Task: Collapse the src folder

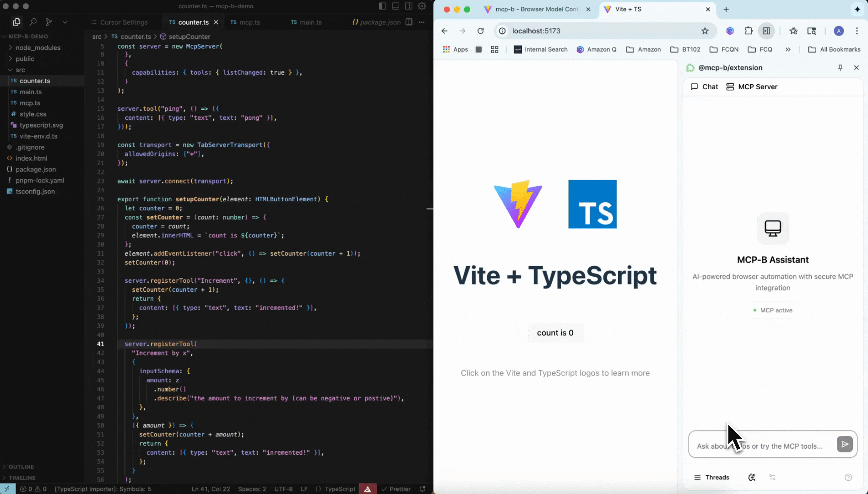Action: (20, 70)
